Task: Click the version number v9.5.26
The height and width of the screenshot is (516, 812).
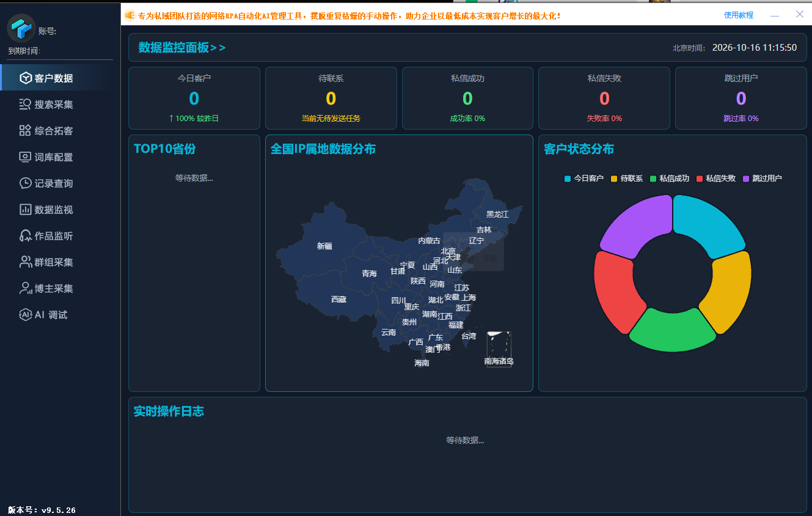Action: point(59,510)
